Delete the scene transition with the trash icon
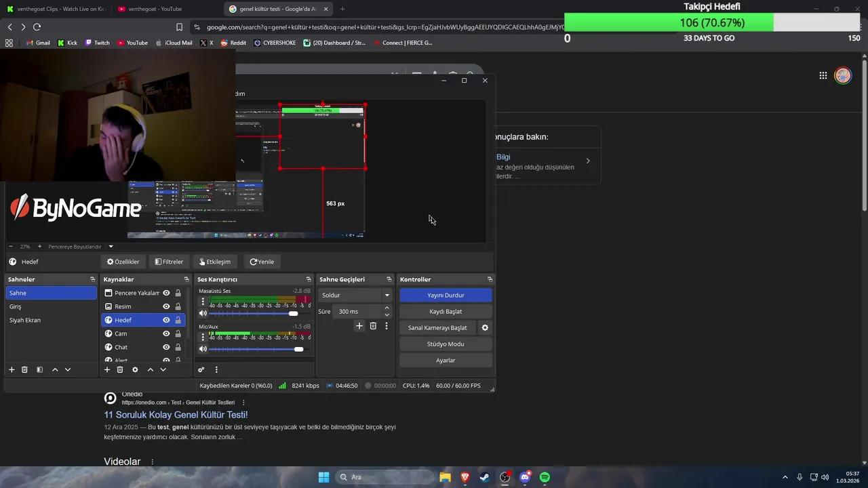 click(373, 326)
